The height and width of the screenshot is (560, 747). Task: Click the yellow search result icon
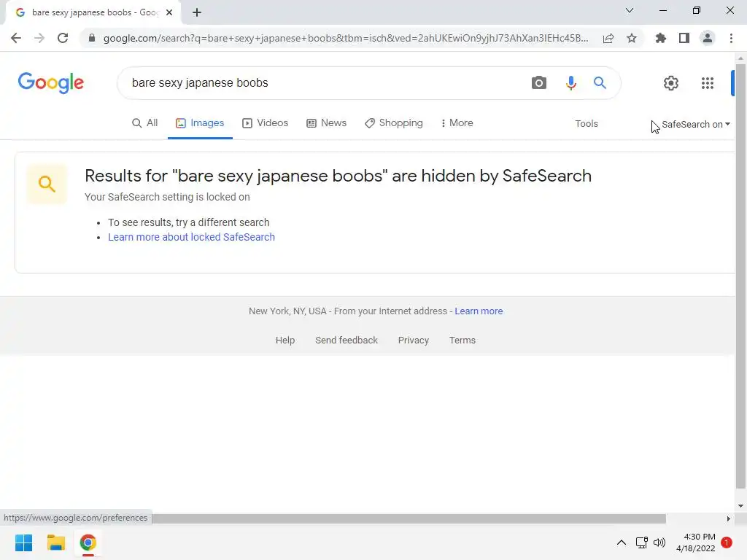point(47,184)
